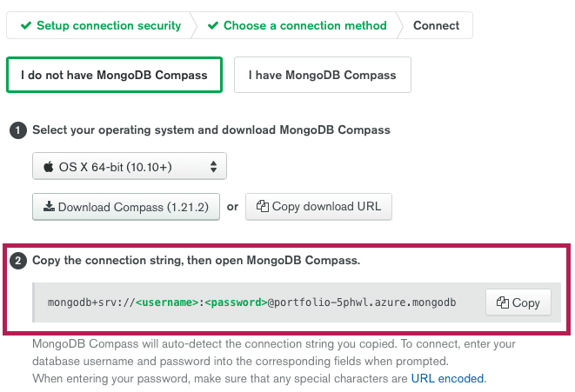Click the step 1 number badge
Screen dimensions: 575x392
(x=18, y=130)
